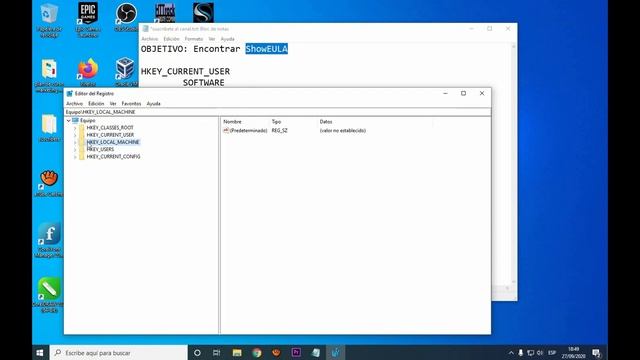Expand the HKEY_CURRENT_CONFIG node
640x360 pixels.
(75, 157)
